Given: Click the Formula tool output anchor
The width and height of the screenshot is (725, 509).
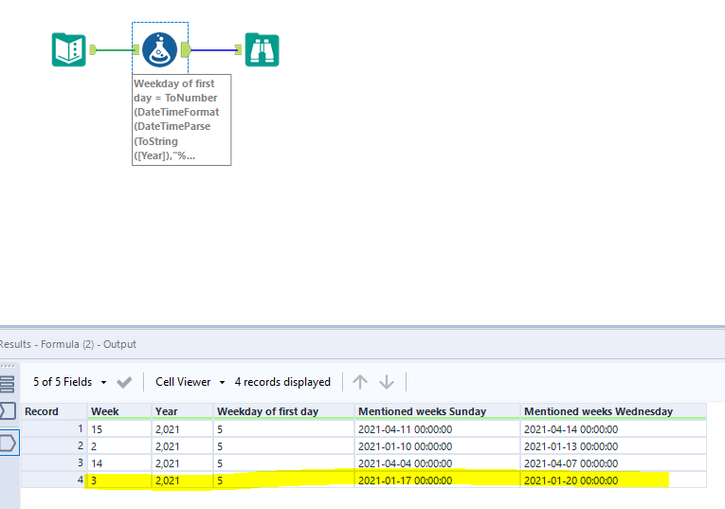Looking at the screenshot, I should click(185, 49).
